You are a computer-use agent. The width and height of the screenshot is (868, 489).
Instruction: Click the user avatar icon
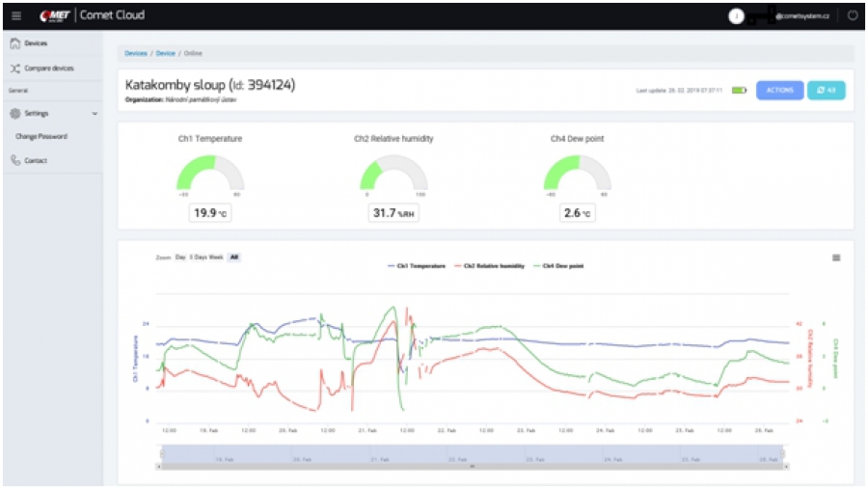737,15
